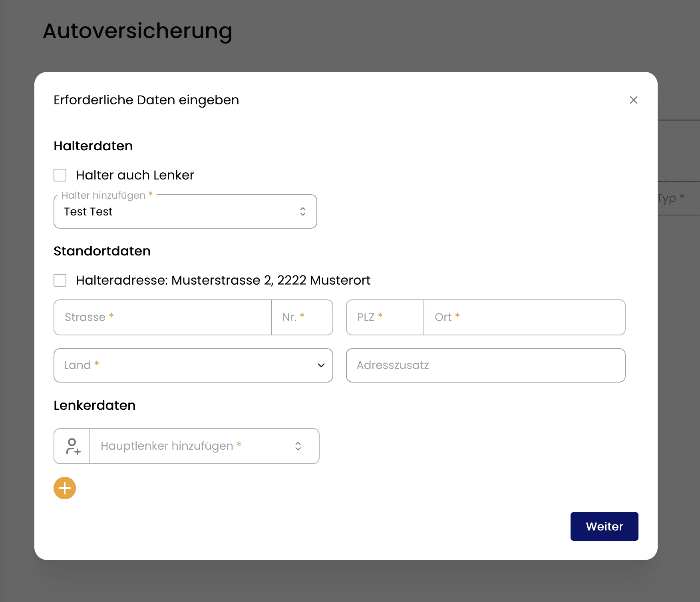The height and width of the screenshot is (602, 700).
Task: Click the Ort city input field
Action: (x=524, y=317)
